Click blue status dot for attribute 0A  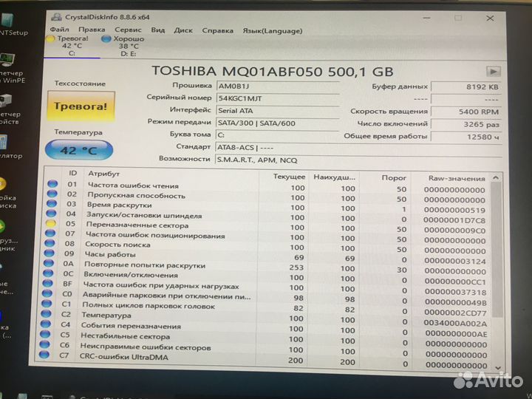tap(49, 263)
